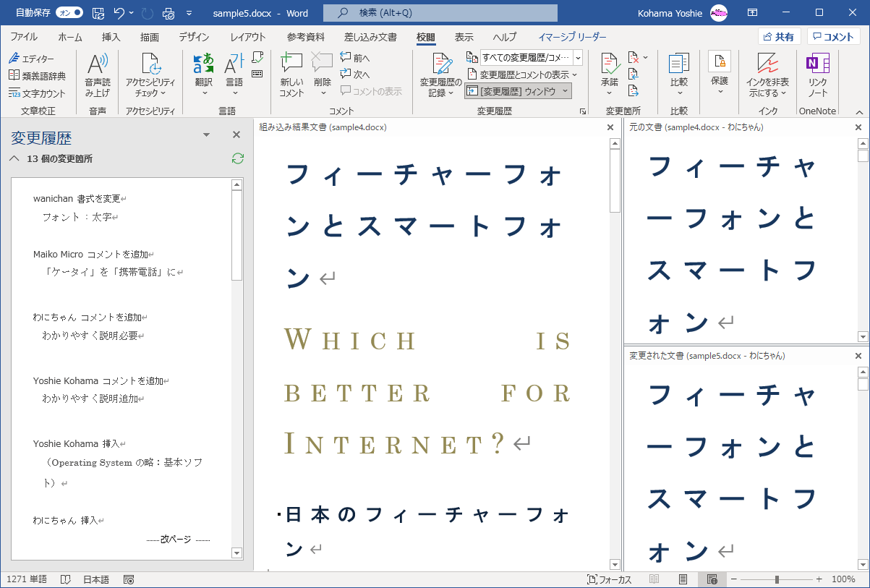Close the 元の文書 pane
The image size is (870, 588).
click(x=858, y=127)
